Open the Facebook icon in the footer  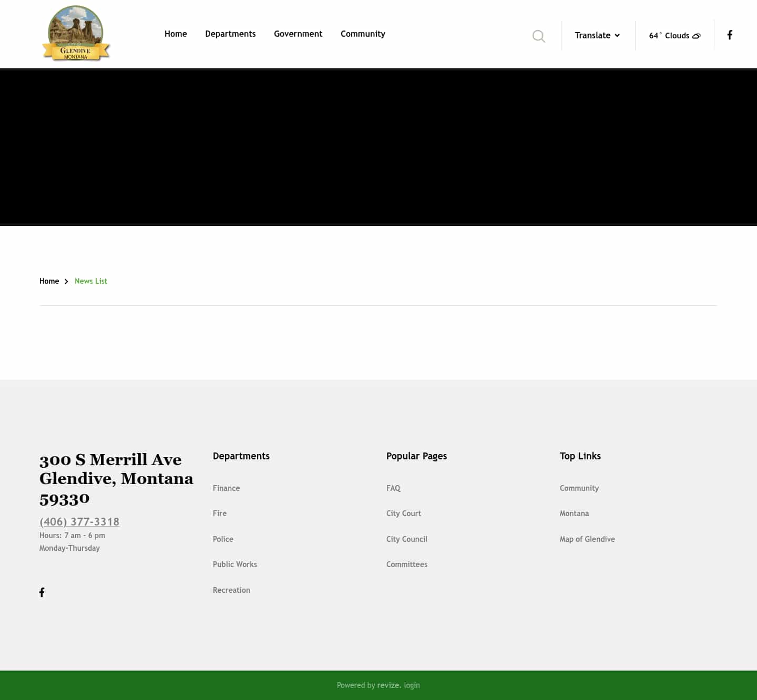(42, 592)
